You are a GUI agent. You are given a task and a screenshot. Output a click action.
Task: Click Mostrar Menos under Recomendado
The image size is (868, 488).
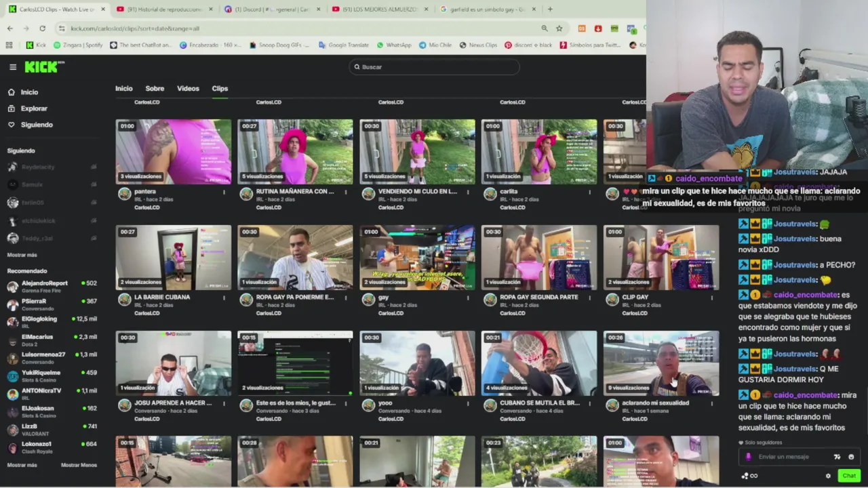pyautogui.click(x=79, y=465)
